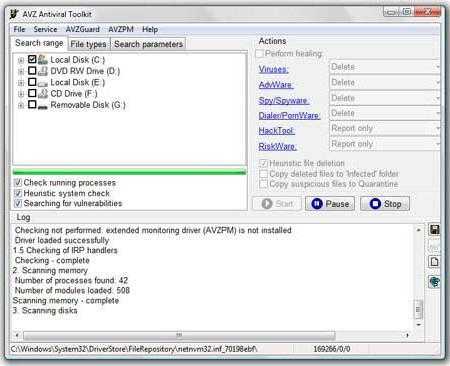
Task: Expand the Local Disk (E:) tree node
Action: (x=21, y=83)
